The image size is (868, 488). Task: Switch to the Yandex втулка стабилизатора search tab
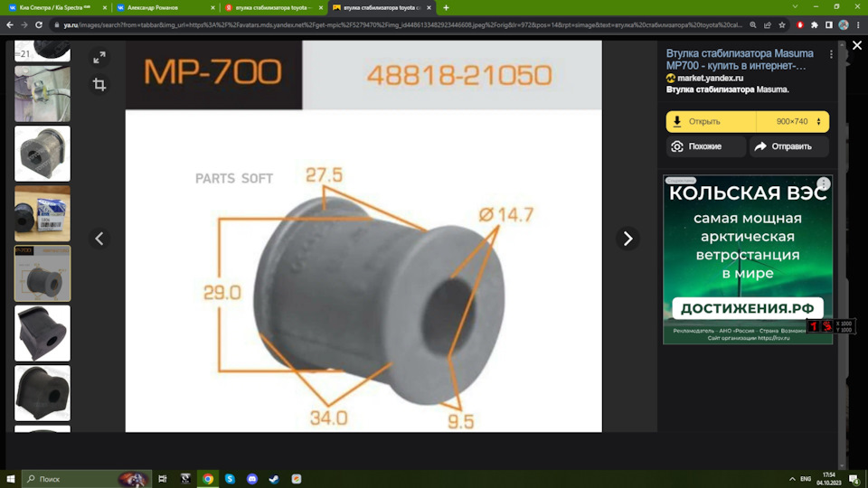(x=273, y=8)
